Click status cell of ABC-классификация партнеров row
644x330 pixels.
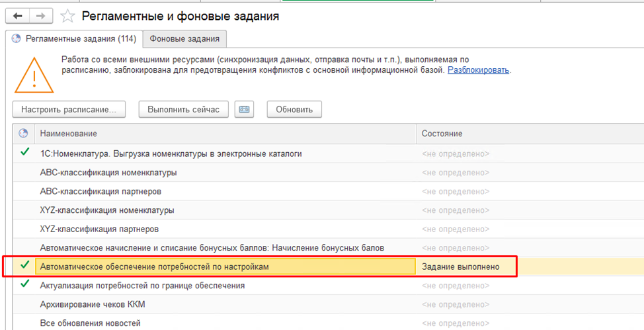point(530,192)
